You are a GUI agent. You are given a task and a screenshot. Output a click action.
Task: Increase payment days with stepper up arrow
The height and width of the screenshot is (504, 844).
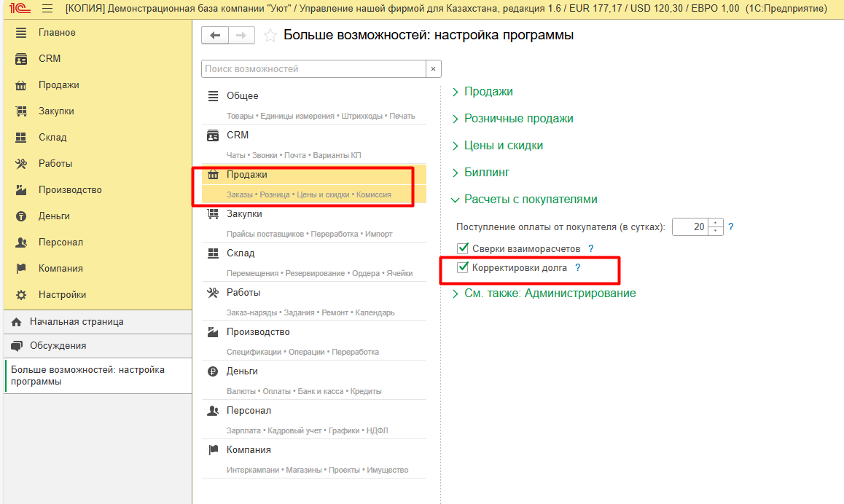pyautogui.click(x=715, y=223)
